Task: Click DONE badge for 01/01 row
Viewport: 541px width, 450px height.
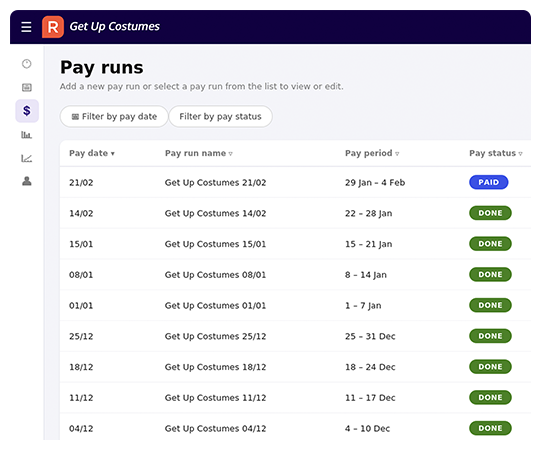Action: tap(490, 305)
